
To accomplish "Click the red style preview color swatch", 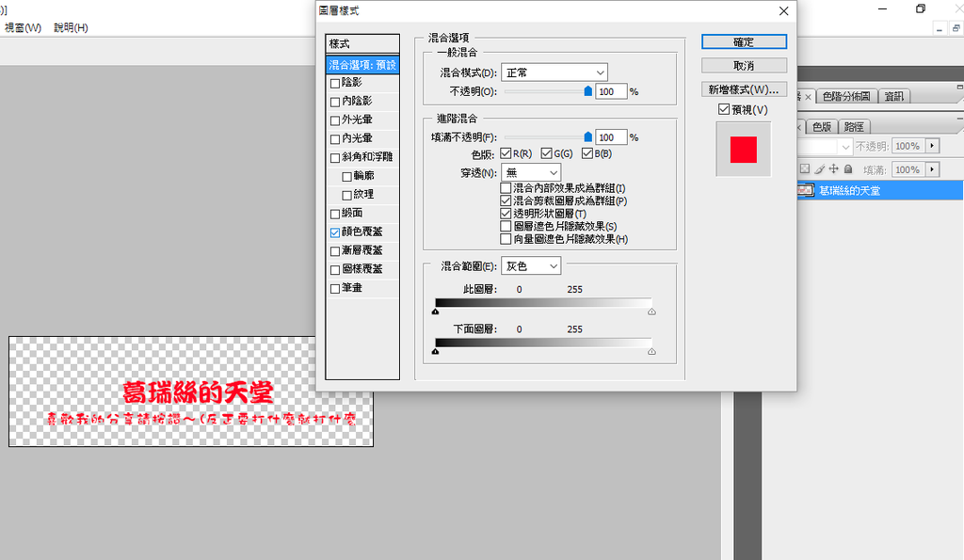I will click(743, 150).
